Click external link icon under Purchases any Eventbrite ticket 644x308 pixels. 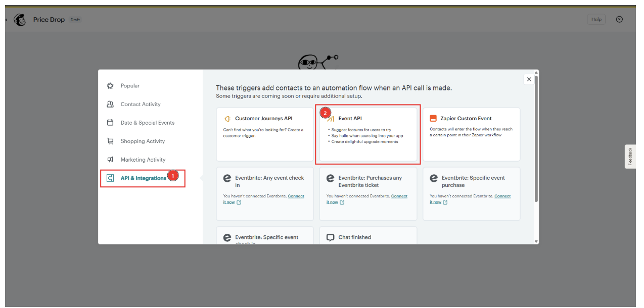342,202
